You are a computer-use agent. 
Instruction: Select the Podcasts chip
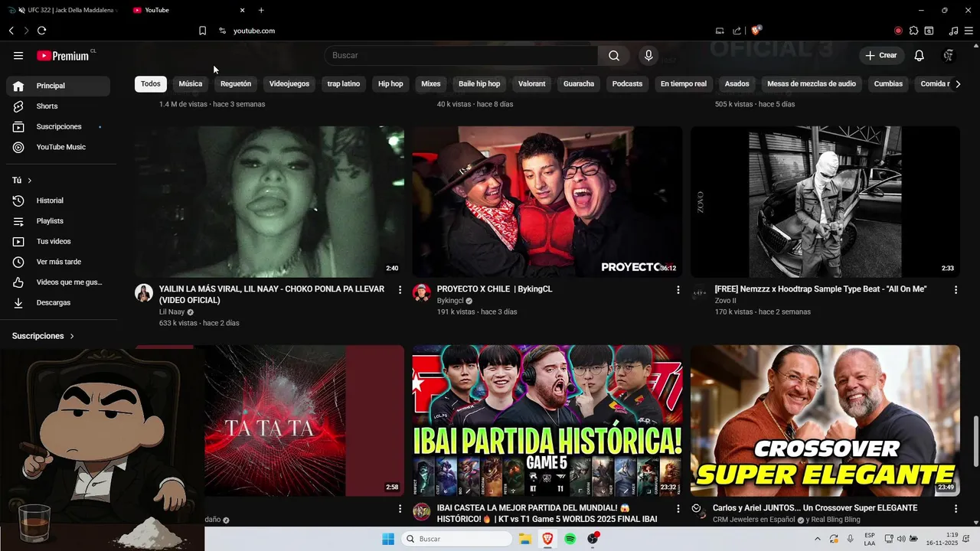[628, 84]
